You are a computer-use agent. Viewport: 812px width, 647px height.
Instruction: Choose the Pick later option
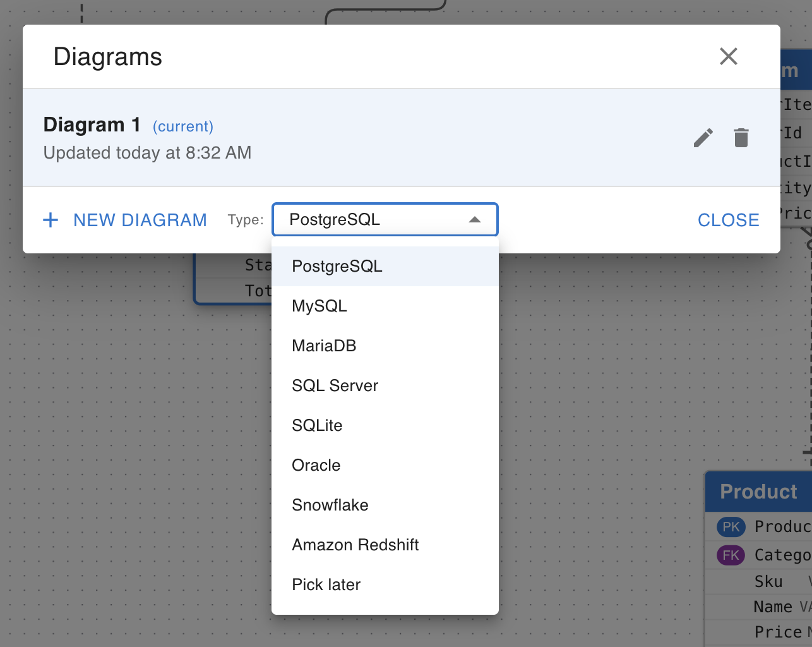click(385, 584)
